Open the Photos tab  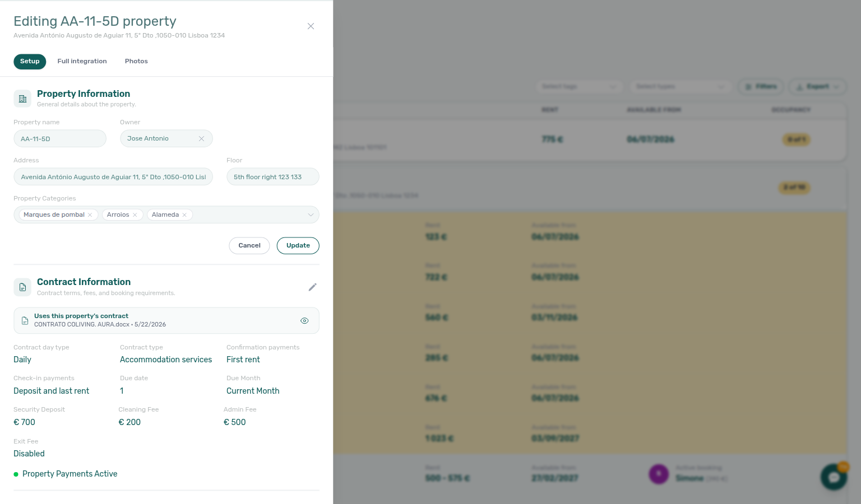[136, 62]
